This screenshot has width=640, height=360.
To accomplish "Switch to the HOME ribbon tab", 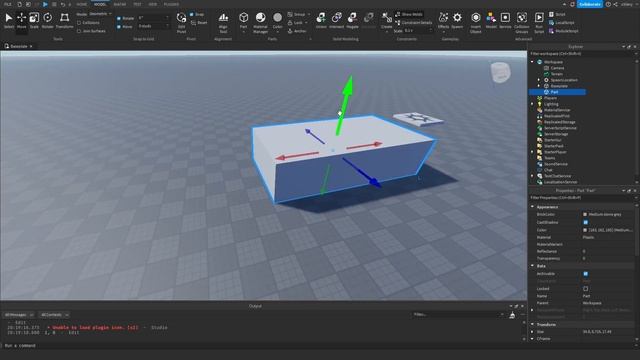I will 82,4.
